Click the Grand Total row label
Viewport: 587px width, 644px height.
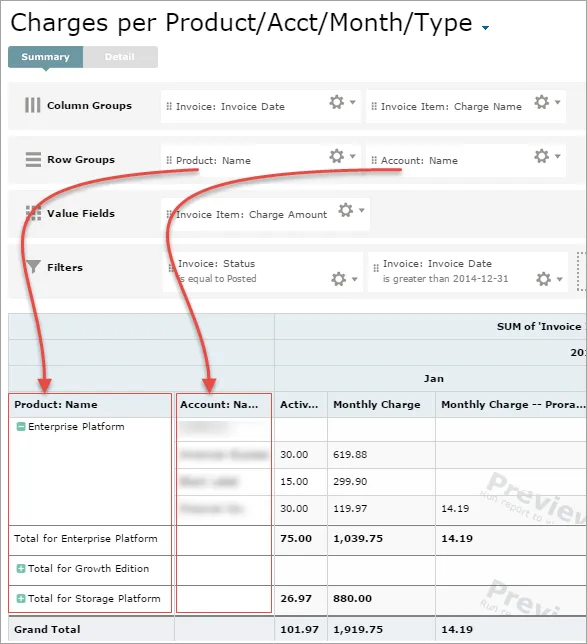[x=47, y=629]
